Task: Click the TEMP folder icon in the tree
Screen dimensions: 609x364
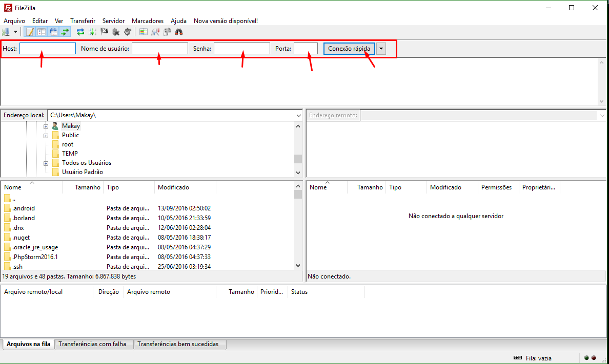Action: [55, 153]
